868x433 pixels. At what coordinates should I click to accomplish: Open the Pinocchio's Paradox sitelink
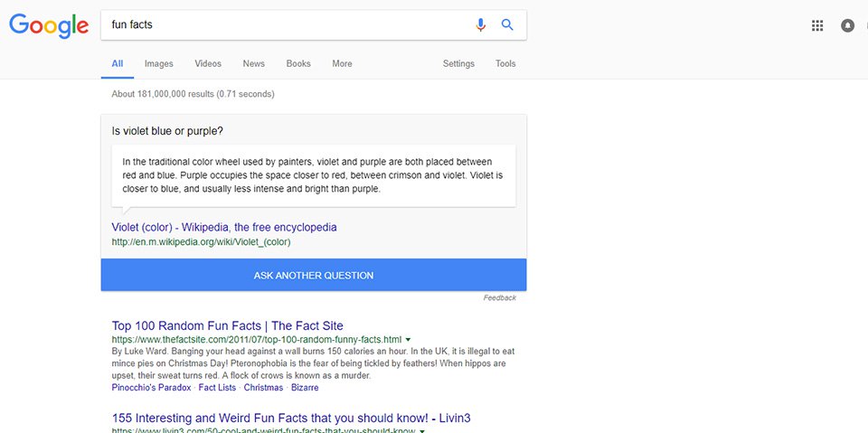(x=151, y=388)
